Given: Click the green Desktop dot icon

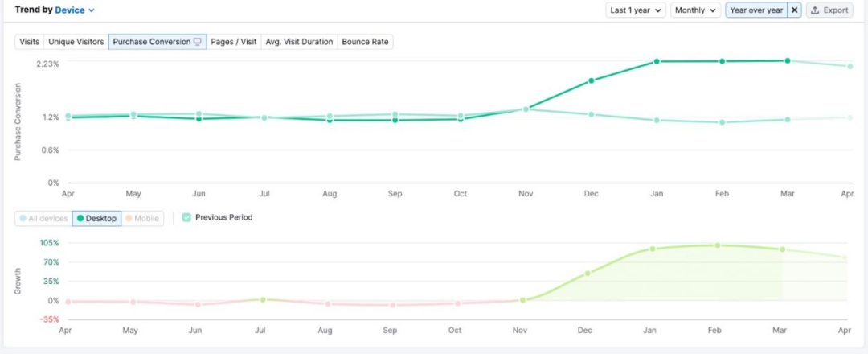Looking at the screenshot, I should point(80,218).
